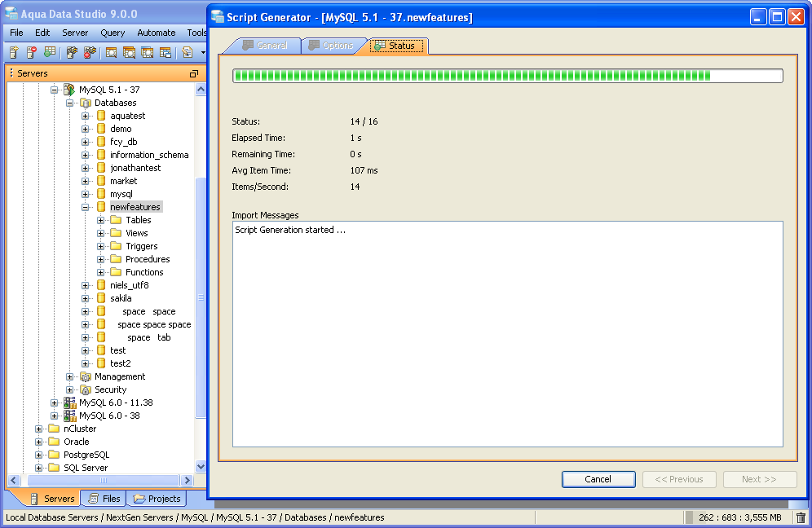Click the Servers tree vertical scroll up arrow
812x528 pixels.
point(201,90)
